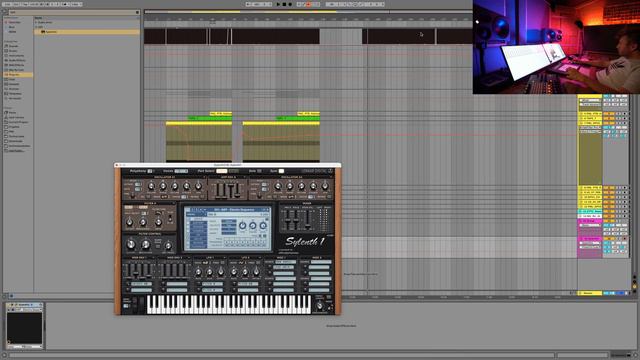Open the Misc 2 source selector
The width and height of the screenshot is (640, 360).
click(321, 262)
